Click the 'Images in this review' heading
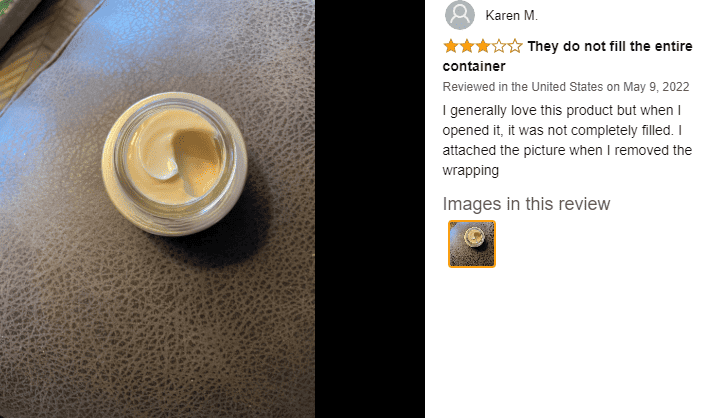The height and width of the screenshot is (418, 705). 526,204
